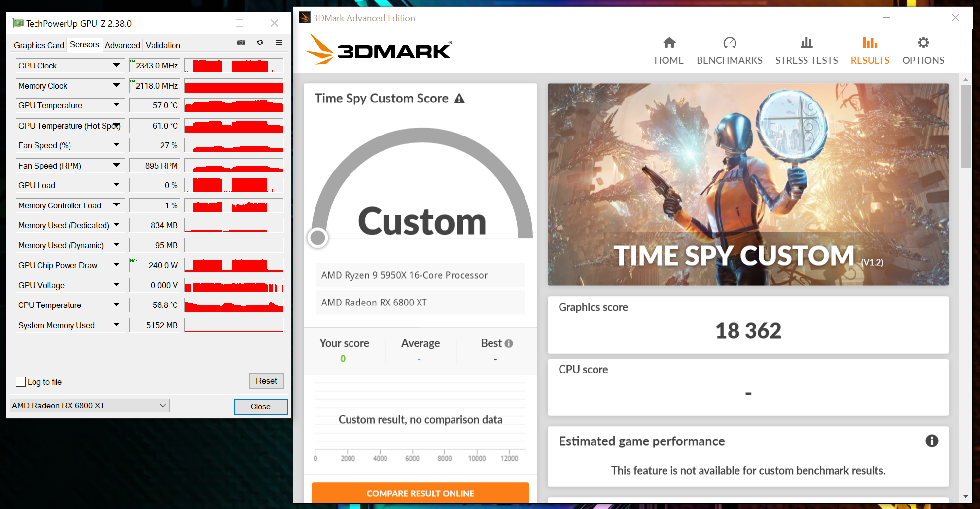Screen dimensions: 980x509
Task: Click the Your score value
Action: point(343,359)
